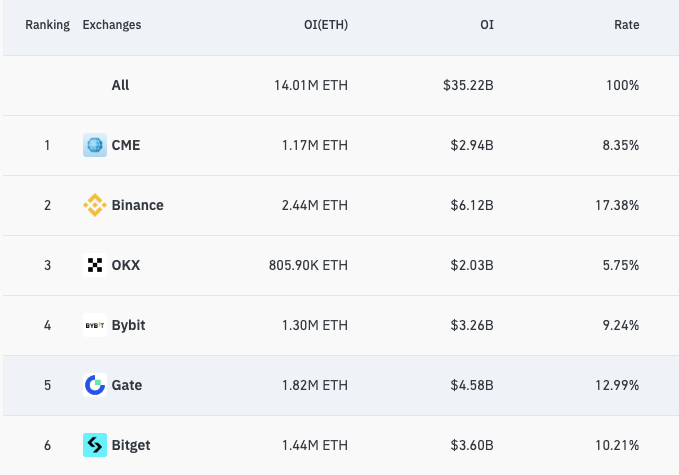
Task: Click the Gate logo icon
Action: click(x=94, y=385)
